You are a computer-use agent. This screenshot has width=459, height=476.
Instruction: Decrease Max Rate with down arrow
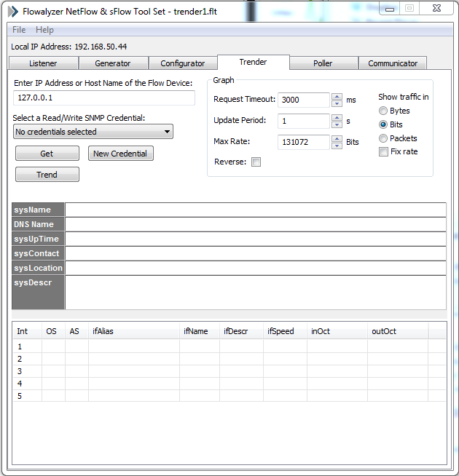click(337, 146)
